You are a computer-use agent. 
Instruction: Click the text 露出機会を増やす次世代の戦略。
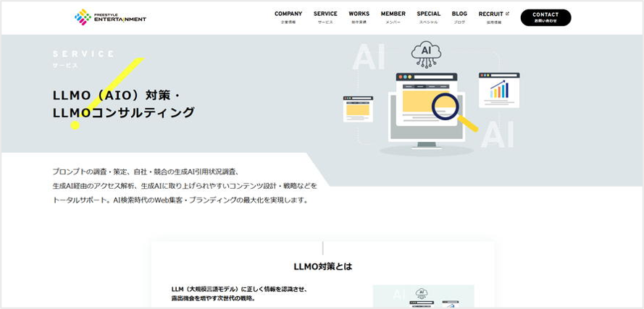click(x=213, y=299)
